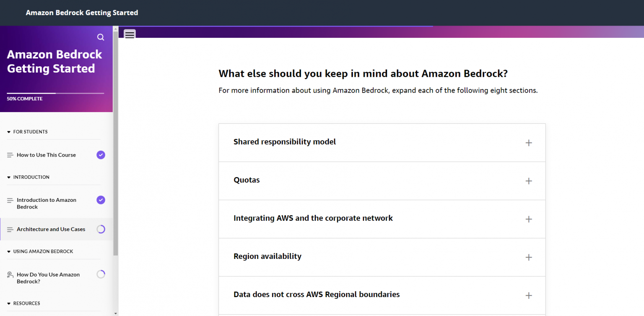
Task: Click lesson icon beside Architecture and Use Cases
Action: point(10,230)
